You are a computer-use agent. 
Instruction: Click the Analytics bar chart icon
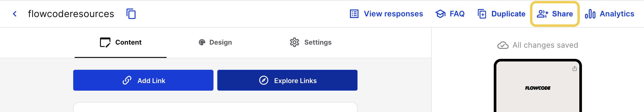[x=590, y=14]
